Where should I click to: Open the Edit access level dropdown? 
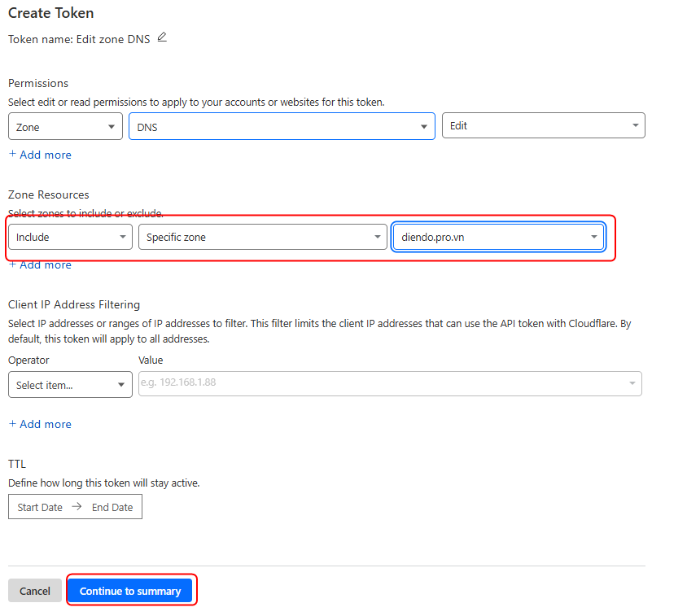click(x=543, y=125)
